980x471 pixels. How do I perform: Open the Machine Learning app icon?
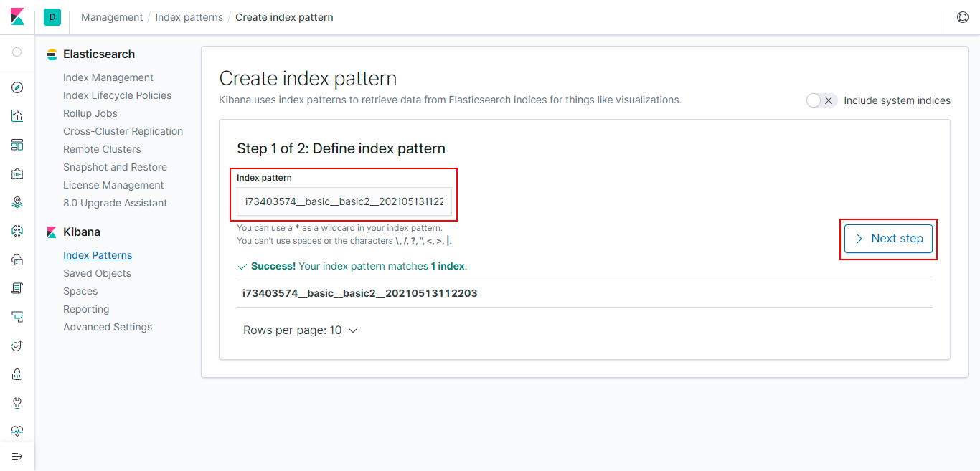[17, 231]
